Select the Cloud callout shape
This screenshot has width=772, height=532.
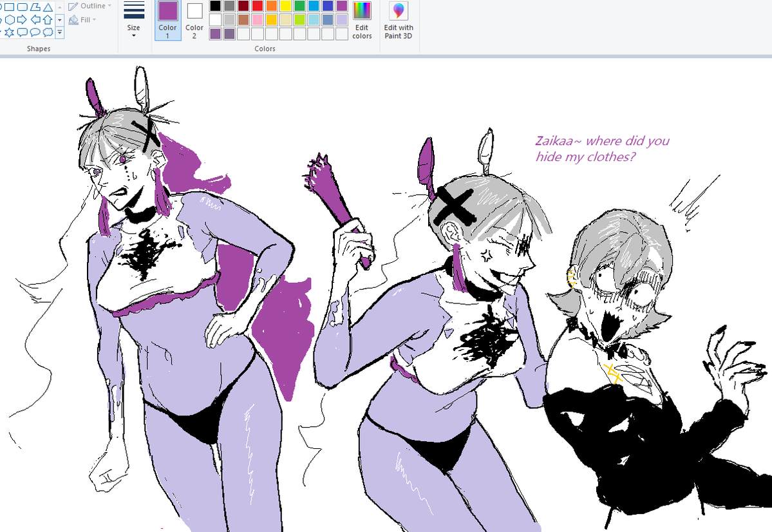point(48,32)
